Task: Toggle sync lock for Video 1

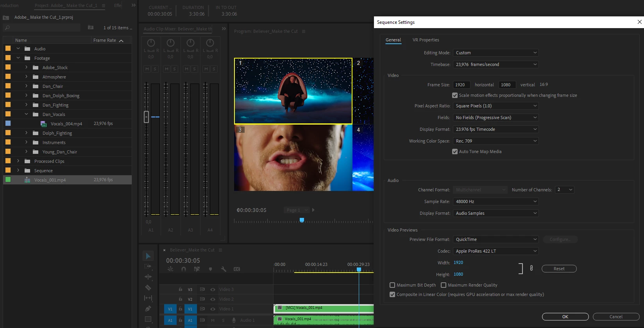Action: click(202, 309)
